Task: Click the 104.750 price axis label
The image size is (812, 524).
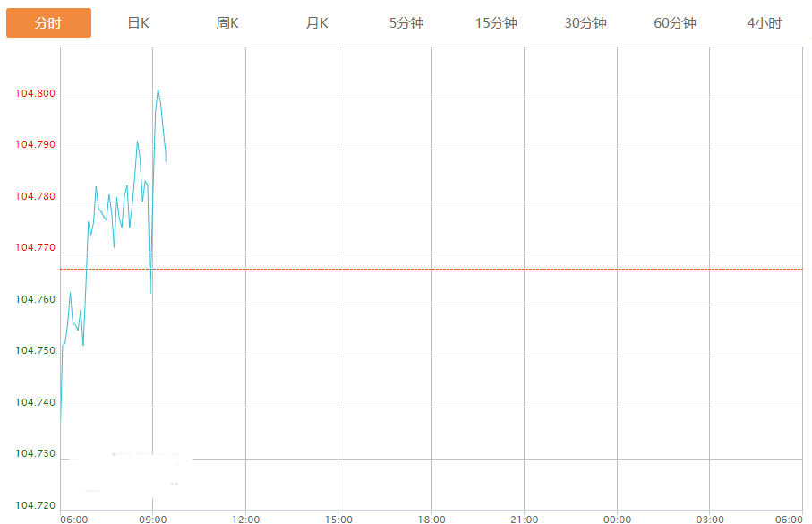Action: click(x=35, y=351)
